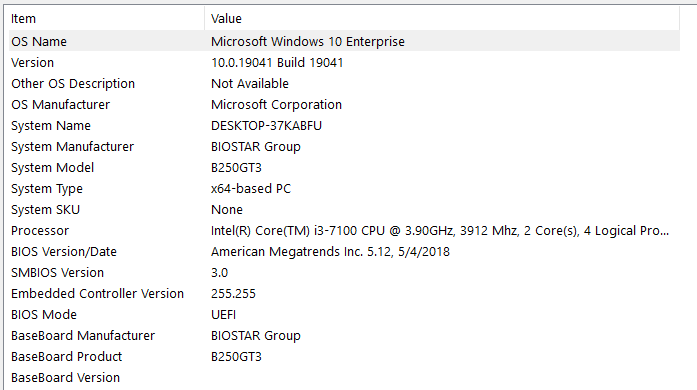
Task: Select the Version row
Action: pos(344,62)
